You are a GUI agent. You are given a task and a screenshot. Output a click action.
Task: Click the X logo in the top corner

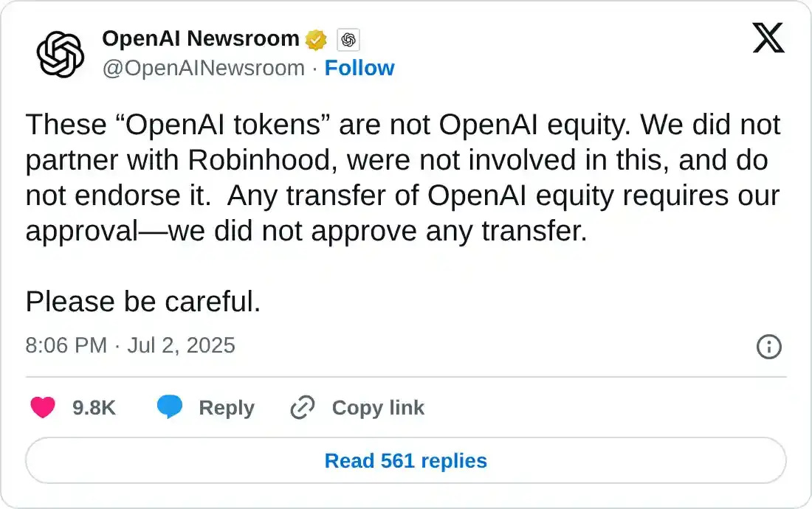(769, 38)
